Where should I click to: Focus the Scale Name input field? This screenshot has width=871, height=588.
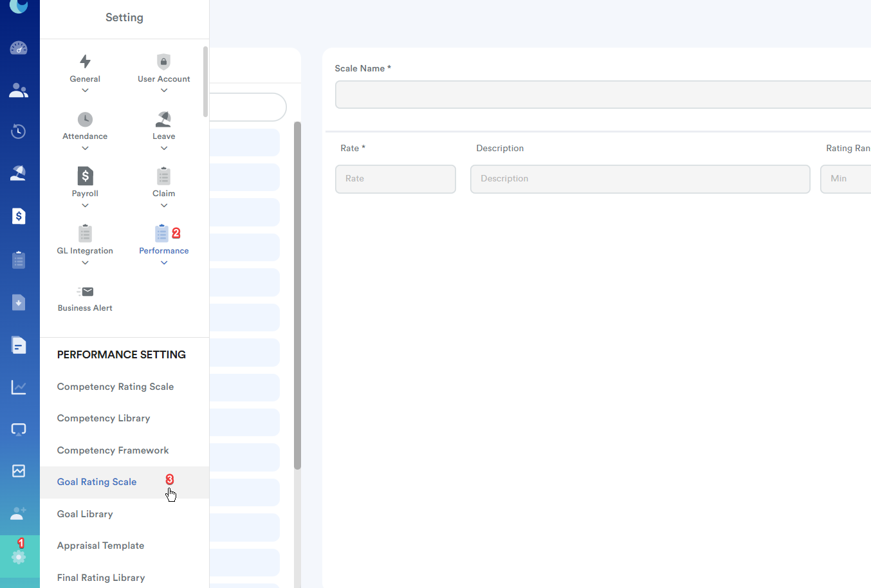tap(603, 95)
